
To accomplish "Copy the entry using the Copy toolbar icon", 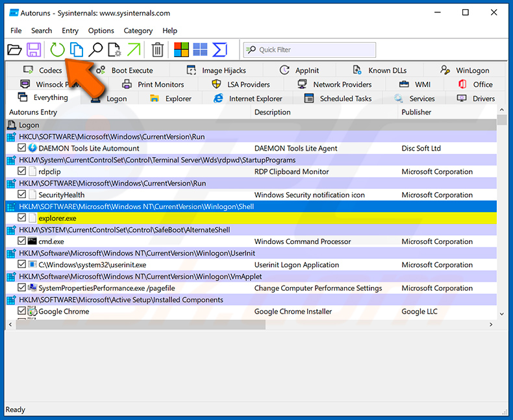I will [77, 50].
